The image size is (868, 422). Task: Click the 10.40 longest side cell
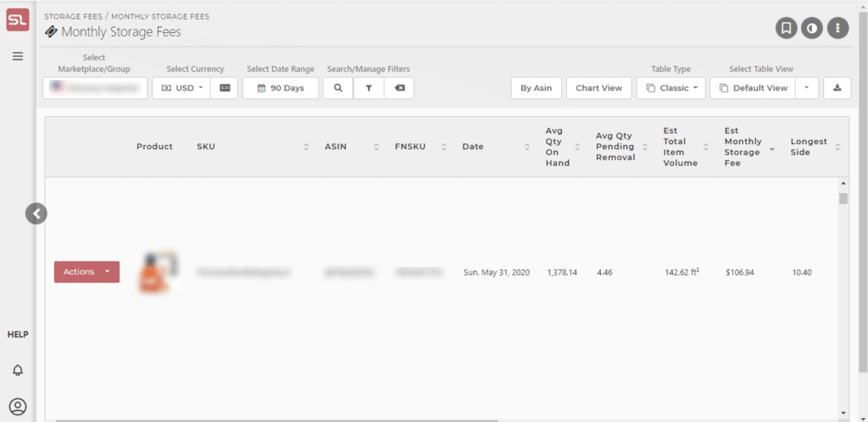[802, 273]
